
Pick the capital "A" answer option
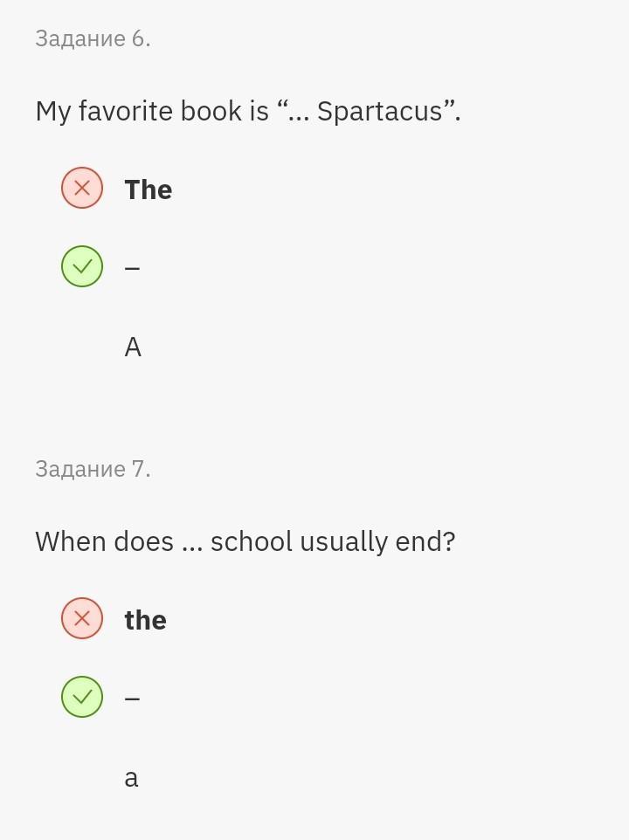[x=133, y=348]
